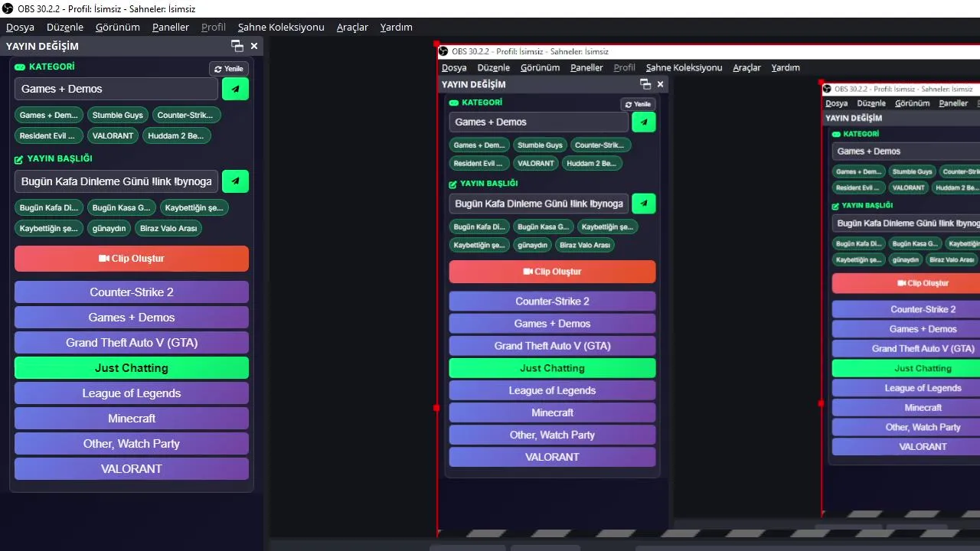Open the Sahne Koleksiyonu menu
980x551 pixels.
(281, 27)
